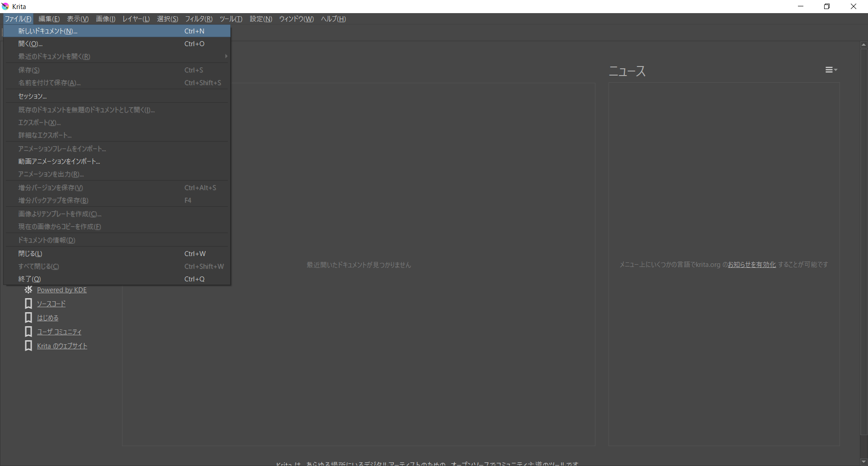Open the ソースコード link
This screenshot has width=868, height=466.
(51, 304)
